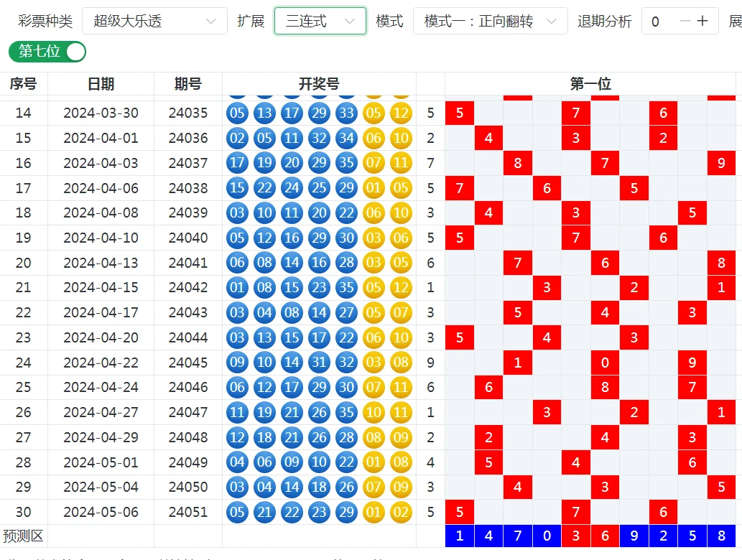
Task: Open the 超级大乐透 lottery type dropdown
Action: click(154, 21)
